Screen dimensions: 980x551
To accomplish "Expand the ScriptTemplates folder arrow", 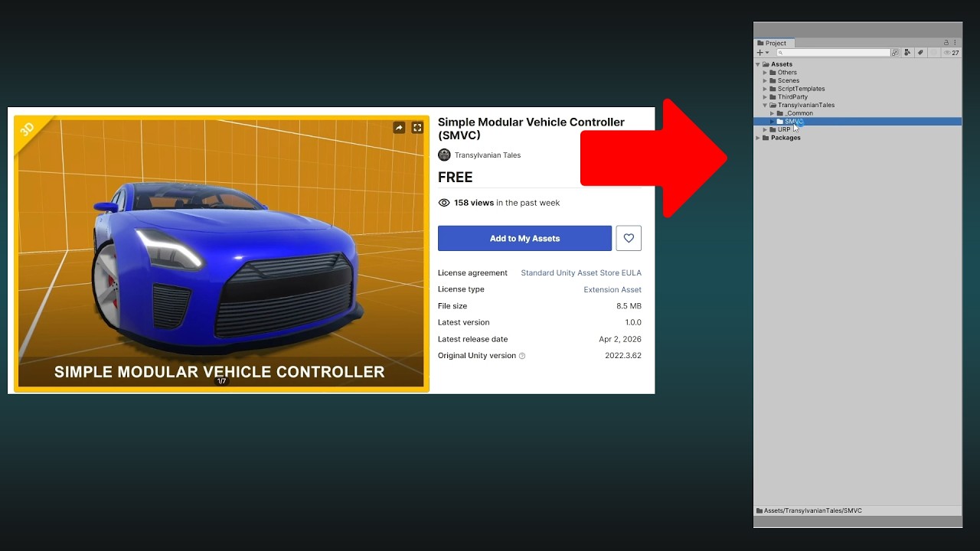I will 765,89.
